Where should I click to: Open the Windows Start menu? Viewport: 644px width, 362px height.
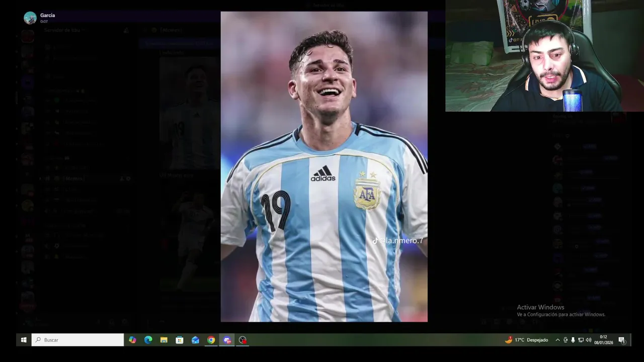23,340
